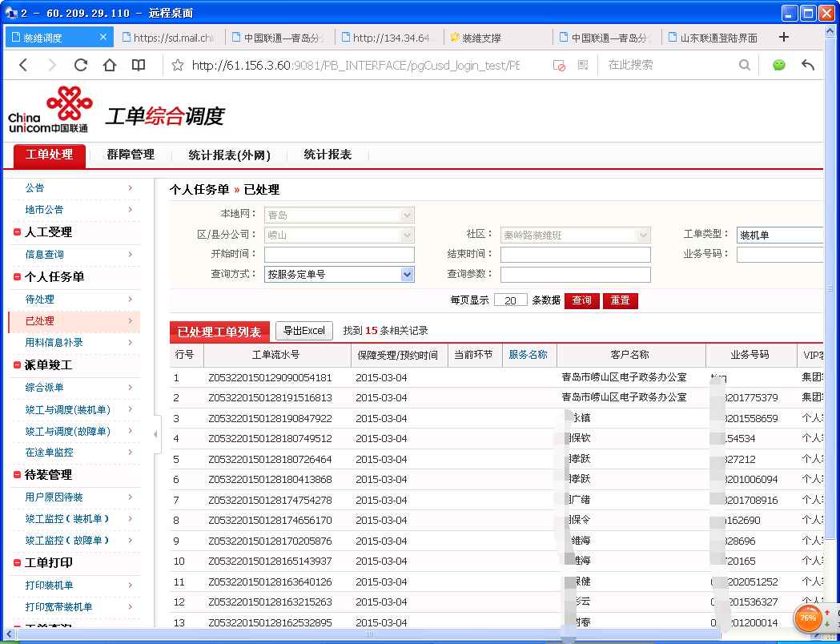Image resolution: width=840 pixels, height=644 pixels.
Task: Open the 群障管理 main menu
Action: (131, 155)
